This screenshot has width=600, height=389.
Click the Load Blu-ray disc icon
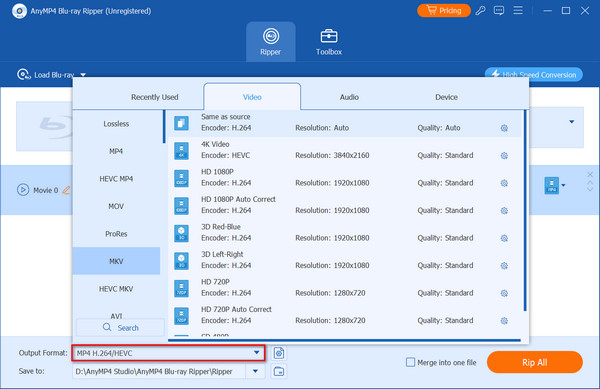(x=23, y=74)
